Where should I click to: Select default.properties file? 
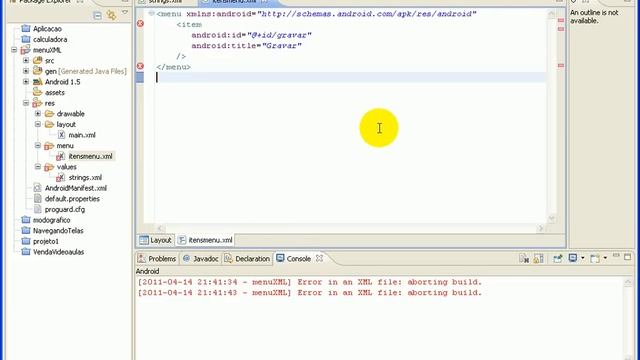[72, 199]
